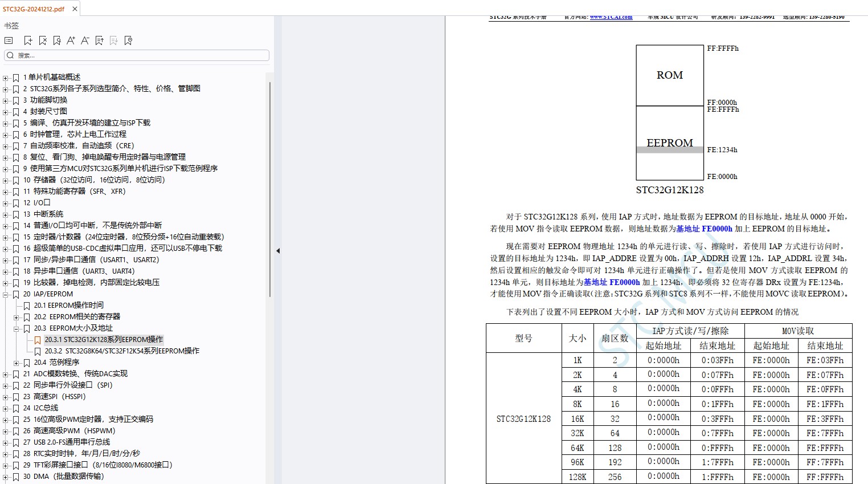868x484 pixels.
Task: Expand '20.2 EEPROM相关的寄存器' node
Action: point(17,317)
